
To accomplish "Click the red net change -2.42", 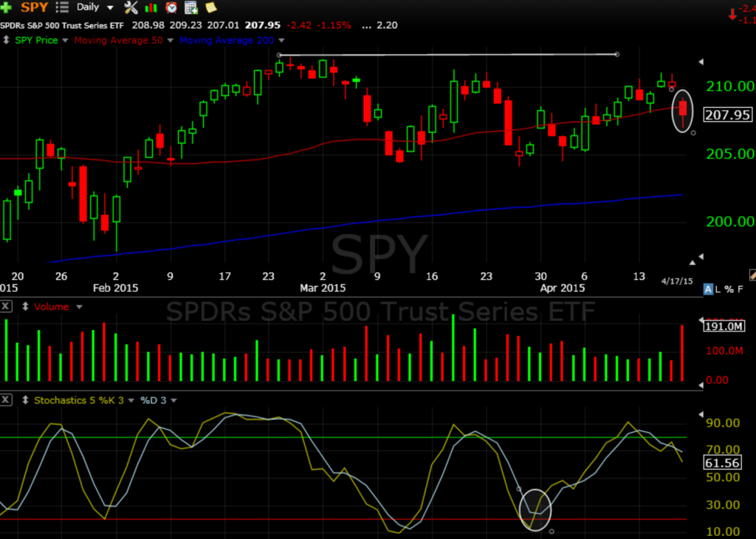I will pos(299,25).
